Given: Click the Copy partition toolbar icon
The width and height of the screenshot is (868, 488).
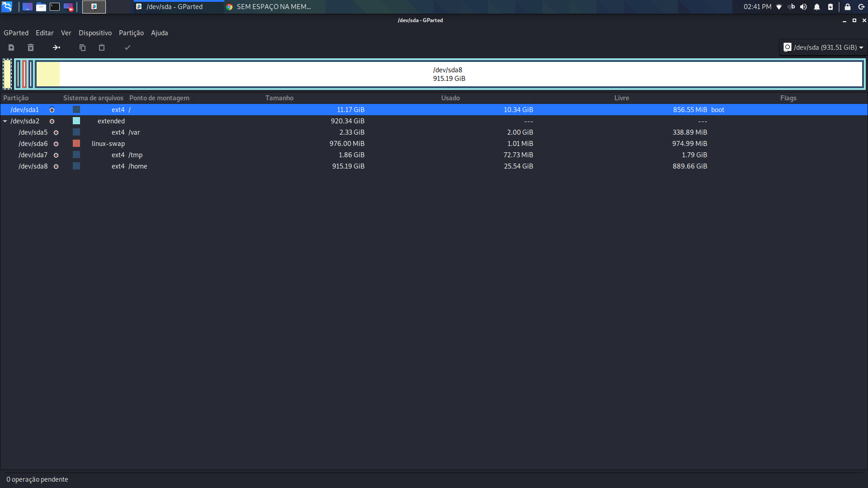Looking at the screenshot, I should [82, 47].
